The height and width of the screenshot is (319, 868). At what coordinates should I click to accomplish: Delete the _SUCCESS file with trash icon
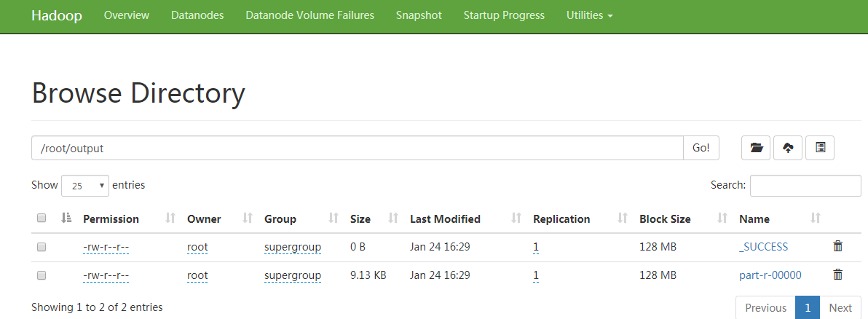[837, 247]
